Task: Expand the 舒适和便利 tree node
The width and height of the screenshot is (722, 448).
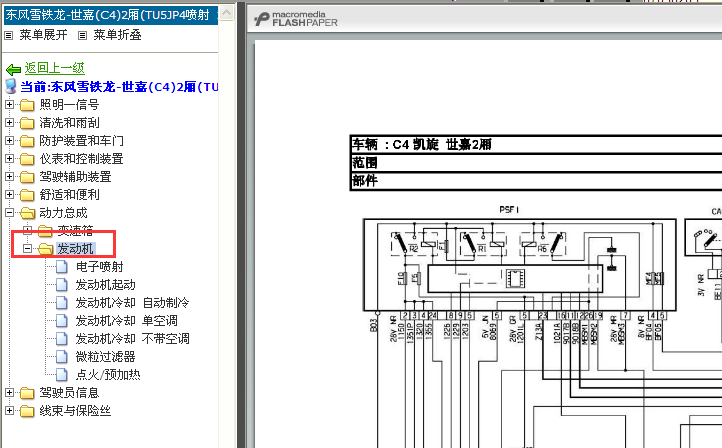Action: 9,194
